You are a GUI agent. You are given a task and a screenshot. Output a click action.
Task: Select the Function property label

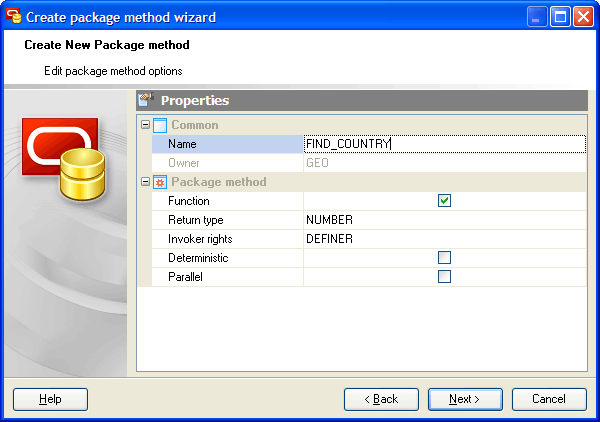(x=189, y=201)
